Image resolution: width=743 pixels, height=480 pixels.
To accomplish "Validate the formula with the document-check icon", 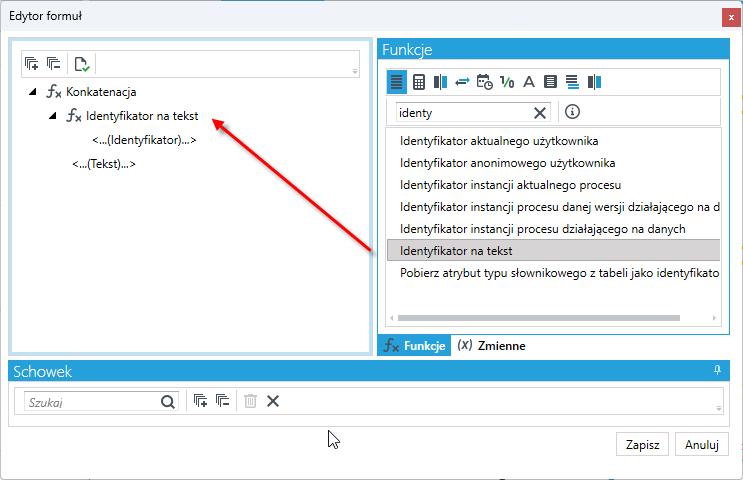I will click(82, 64).
